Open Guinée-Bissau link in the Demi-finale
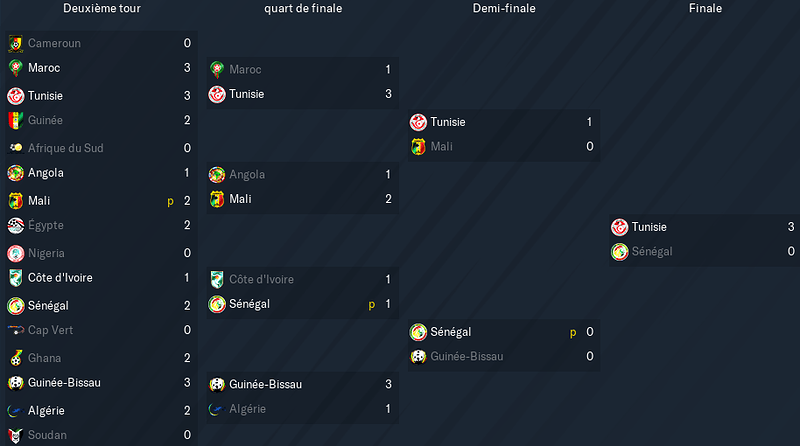The image size is (800, 446). click(467, 356)
